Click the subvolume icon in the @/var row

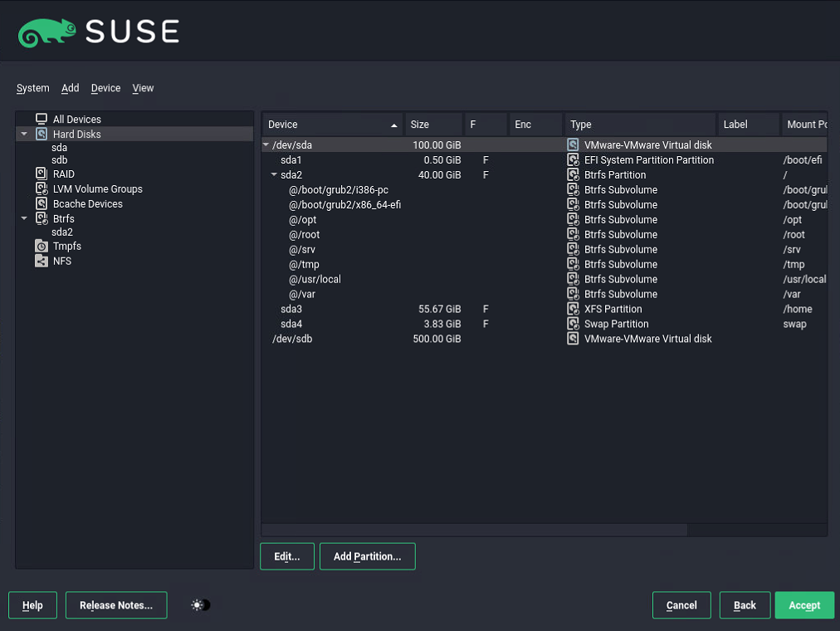click(573, 294)
